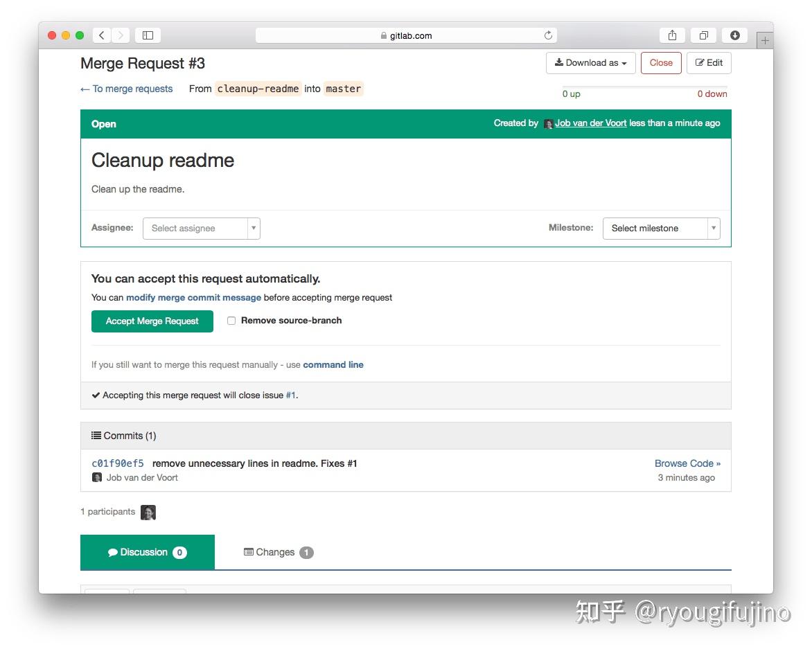Click the list icon beside Commits (1)
The height and width of the screenshot is (649, 812).
(96, 435)
